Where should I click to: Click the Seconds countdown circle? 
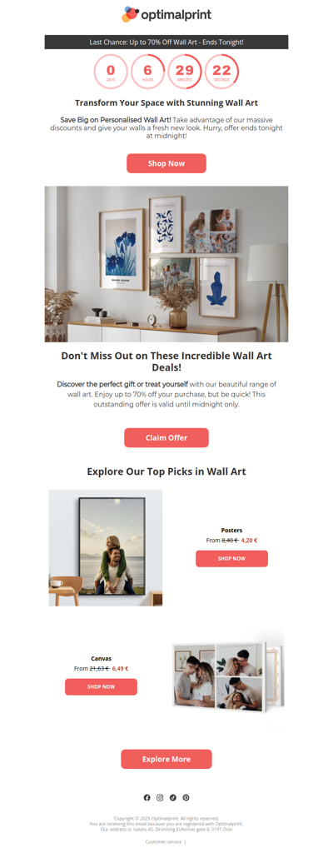221,72
